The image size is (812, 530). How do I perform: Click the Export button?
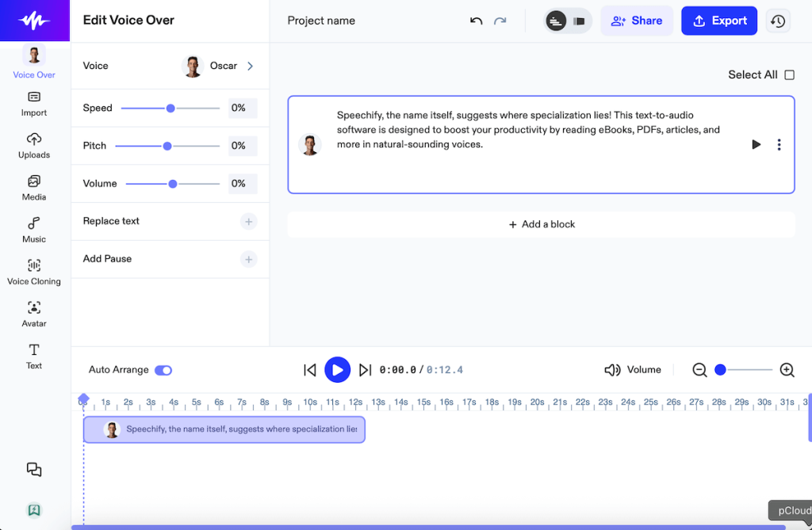(x=718, y=21)
